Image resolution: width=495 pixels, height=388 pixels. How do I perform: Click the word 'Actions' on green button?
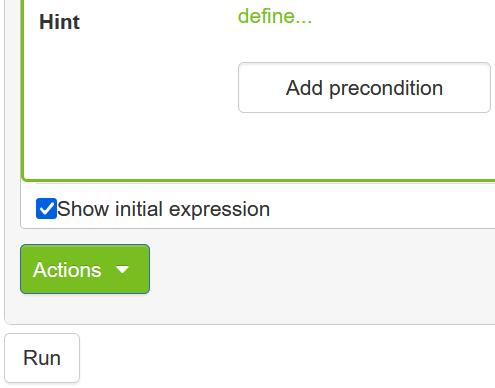[x=67, y=270]
